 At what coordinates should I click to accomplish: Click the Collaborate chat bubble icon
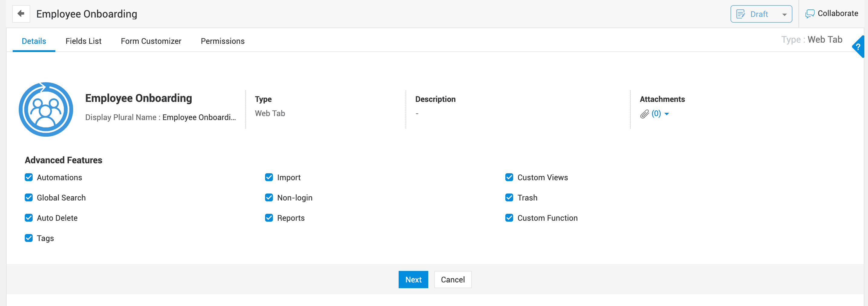point(810,14)
